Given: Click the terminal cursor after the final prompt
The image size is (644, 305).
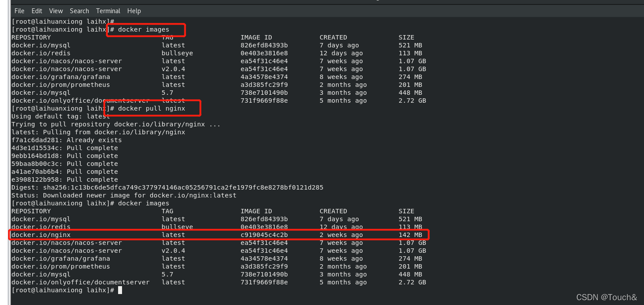Looking at the screenshot, I should 120,290.
